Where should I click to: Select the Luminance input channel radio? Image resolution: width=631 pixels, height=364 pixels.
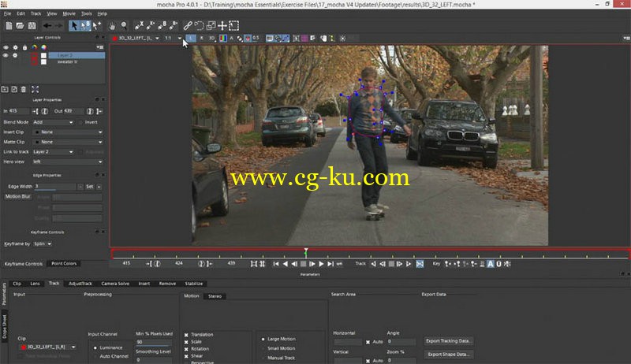tap(95, 347)
